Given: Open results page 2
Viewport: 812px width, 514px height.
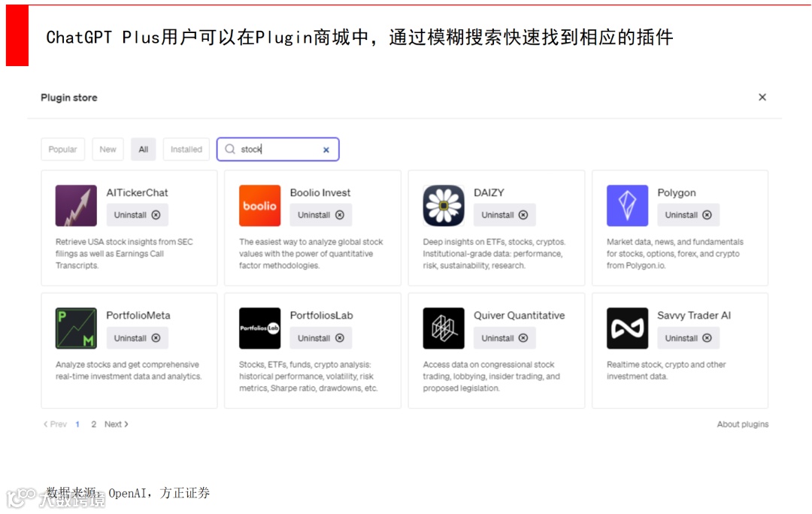Looking at the screenshot, I should tap(94, 424).
